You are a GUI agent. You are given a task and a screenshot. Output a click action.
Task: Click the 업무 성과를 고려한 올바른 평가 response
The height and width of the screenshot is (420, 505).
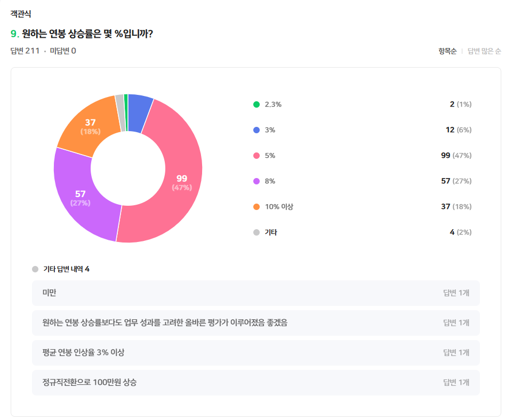(256, 323)
